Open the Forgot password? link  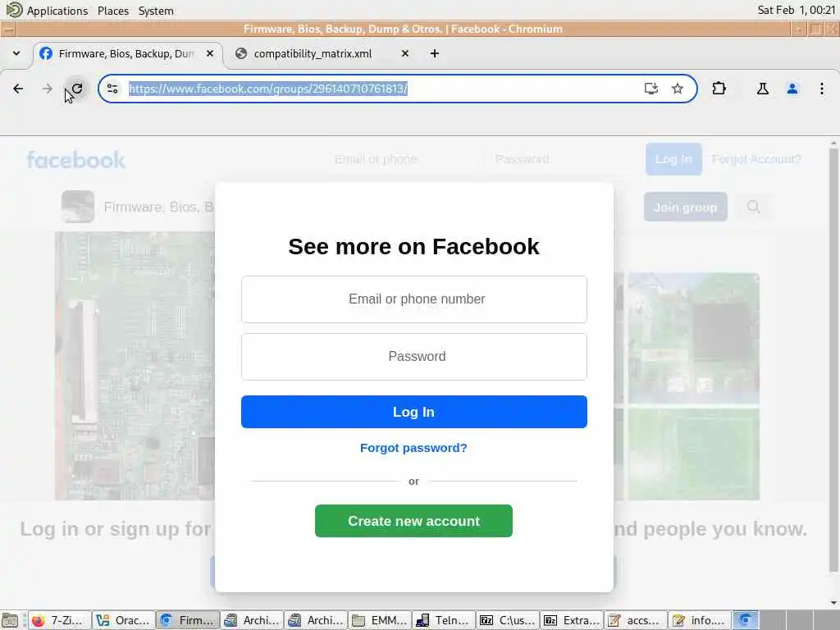point(413,448)
